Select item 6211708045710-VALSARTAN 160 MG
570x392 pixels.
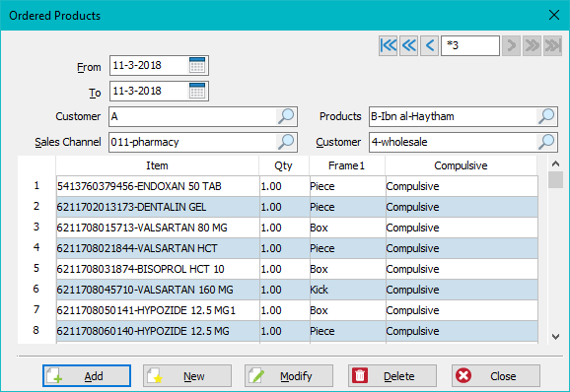158,290
